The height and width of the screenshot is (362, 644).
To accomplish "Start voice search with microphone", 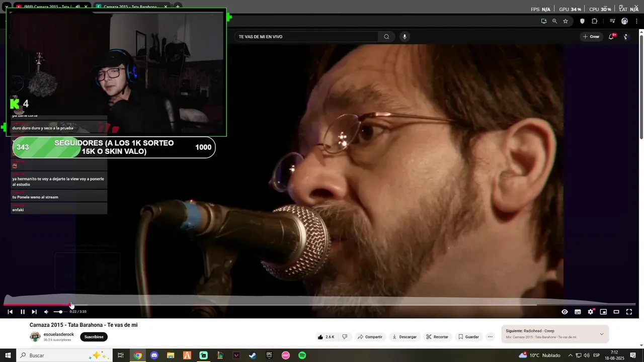I will 405,37.
